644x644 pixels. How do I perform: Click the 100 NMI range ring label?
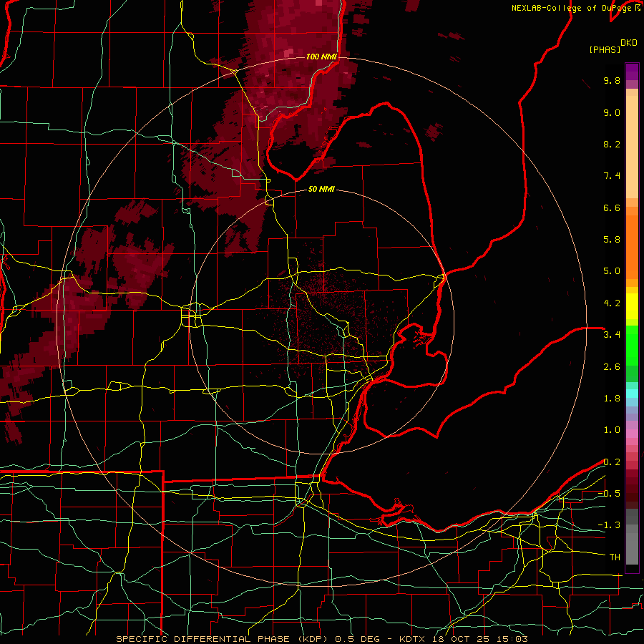321,57
